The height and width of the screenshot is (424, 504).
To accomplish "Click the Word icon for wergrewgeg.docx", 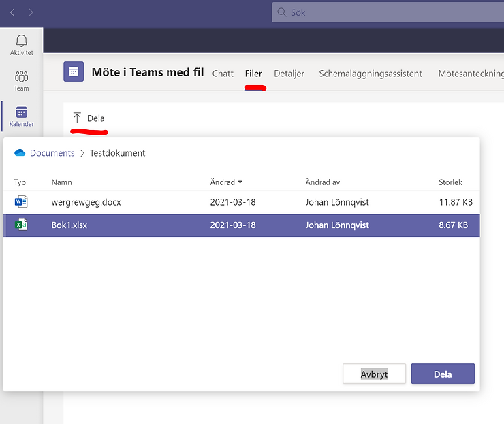I will point(21,202).
